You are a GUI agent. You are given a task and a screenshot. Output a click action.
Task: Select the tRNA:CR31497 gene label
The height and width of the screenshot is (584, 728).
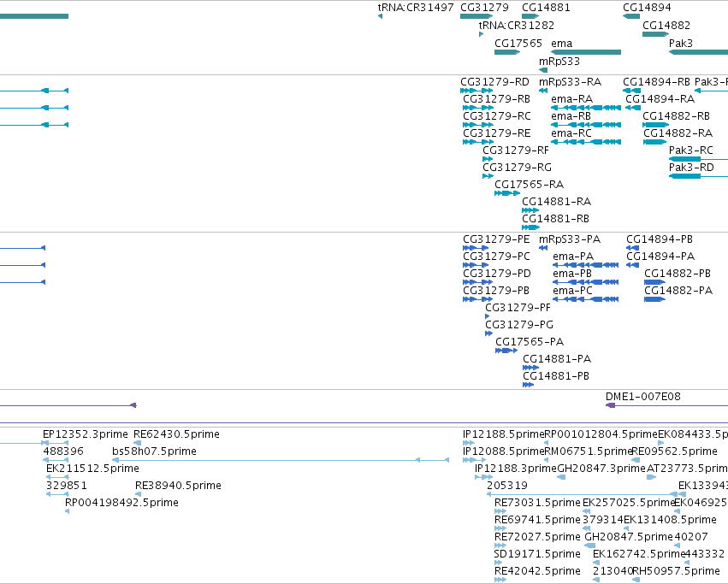pos(416,8)
